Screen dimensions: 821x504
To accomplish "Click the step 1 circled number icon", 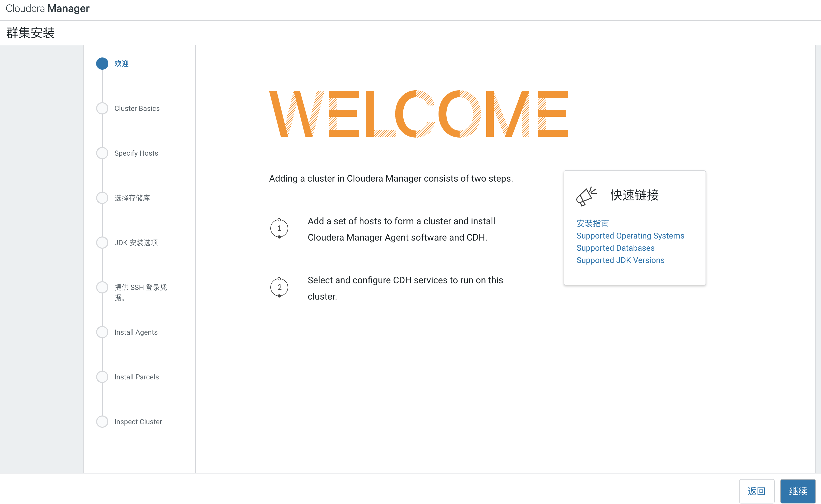I will (279, 228).
